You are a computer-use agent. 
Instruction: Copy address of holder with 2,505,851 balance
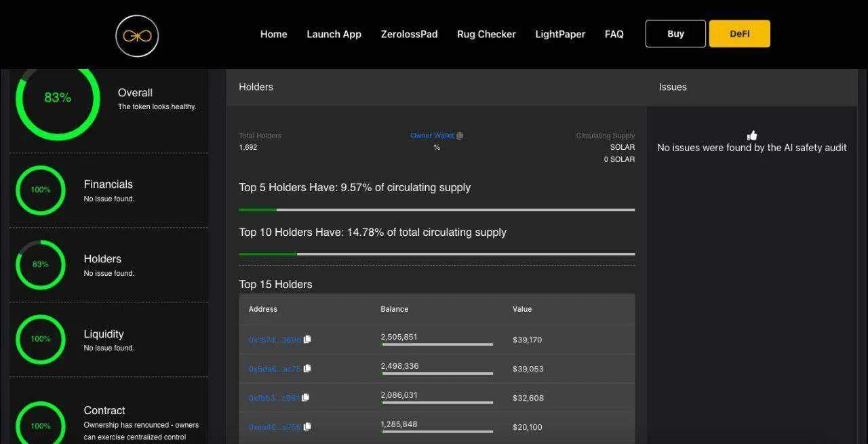point(307,340)
